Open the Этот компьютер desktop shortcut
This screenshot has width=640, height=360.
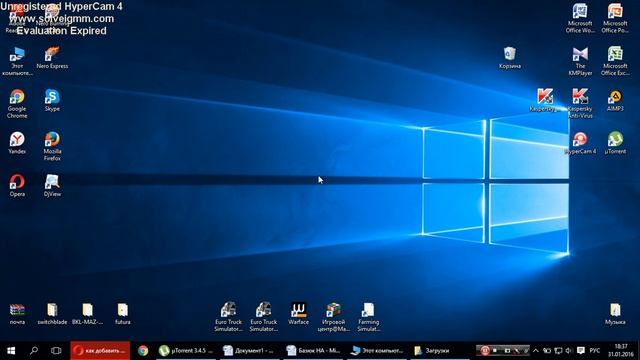tap(17, 61)
